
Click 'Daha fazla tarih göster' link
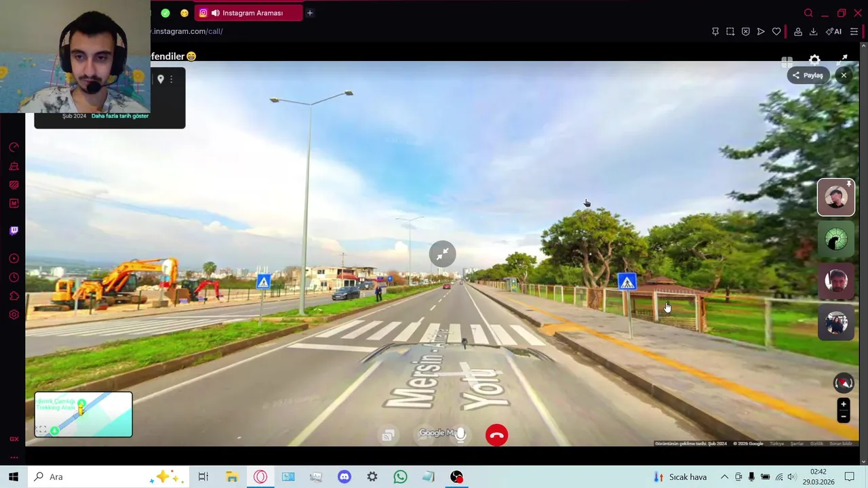tap(120, 116)
